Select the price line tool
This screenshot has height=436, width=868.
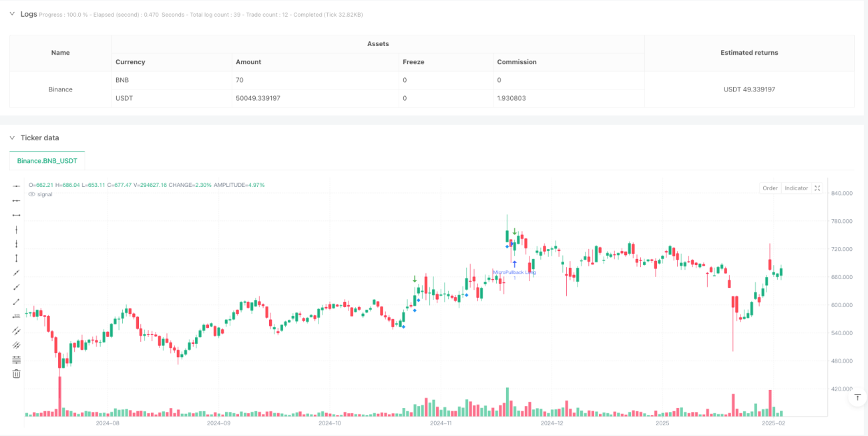17,316
